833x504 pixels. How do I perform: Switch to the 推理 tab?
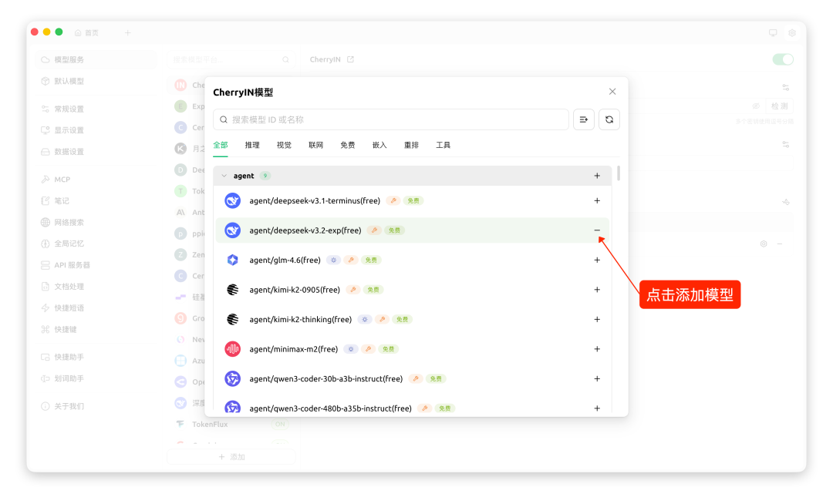[x=252, y=146]
